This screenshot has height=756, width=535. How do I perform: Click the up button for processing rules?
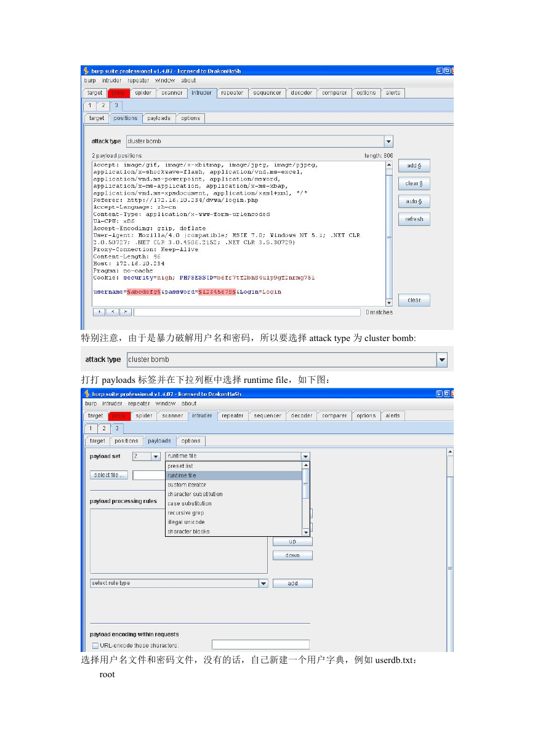292,542
